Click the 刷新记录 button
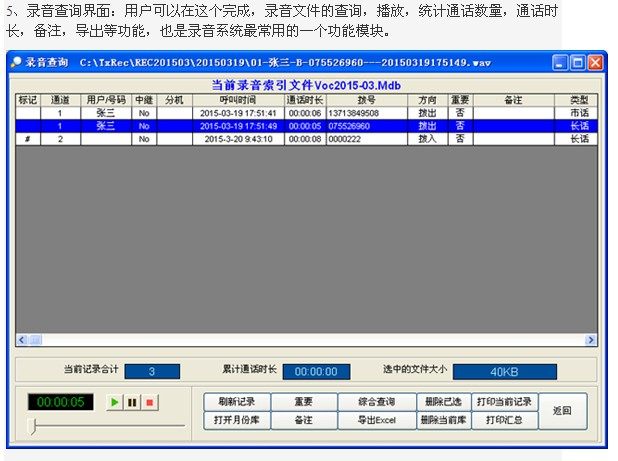618x461 pixels. (237, 402)
